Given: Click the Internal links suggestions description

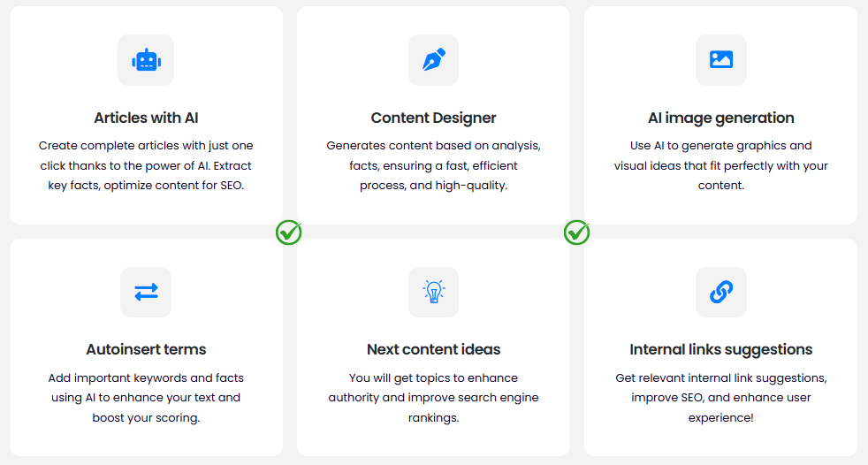Looking at the screenshot, I should [x=720, y=398].
